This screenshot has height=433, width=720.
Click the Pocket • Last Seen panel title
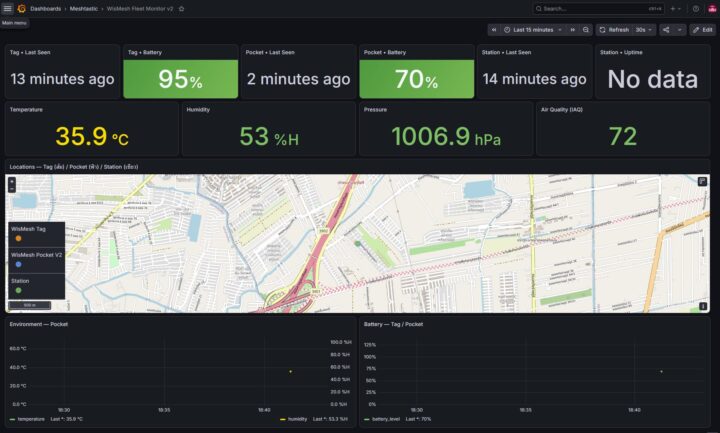tap(270, 52)
